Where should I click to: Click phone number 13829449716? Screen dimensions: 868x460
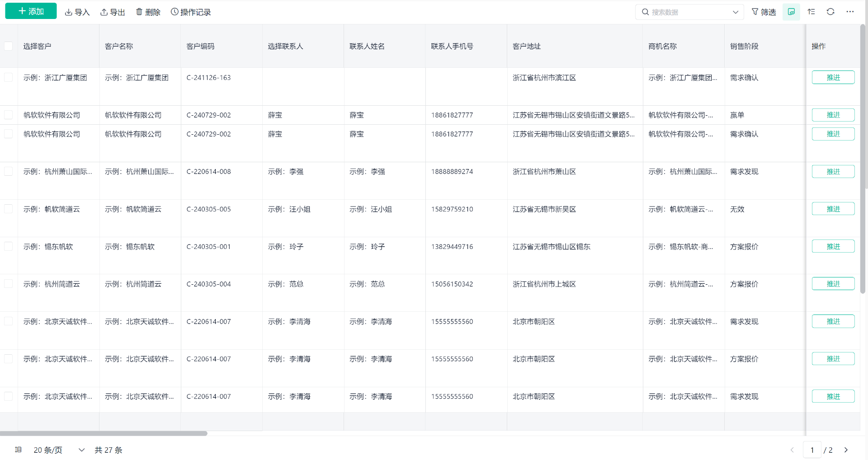tap(452, 247)
